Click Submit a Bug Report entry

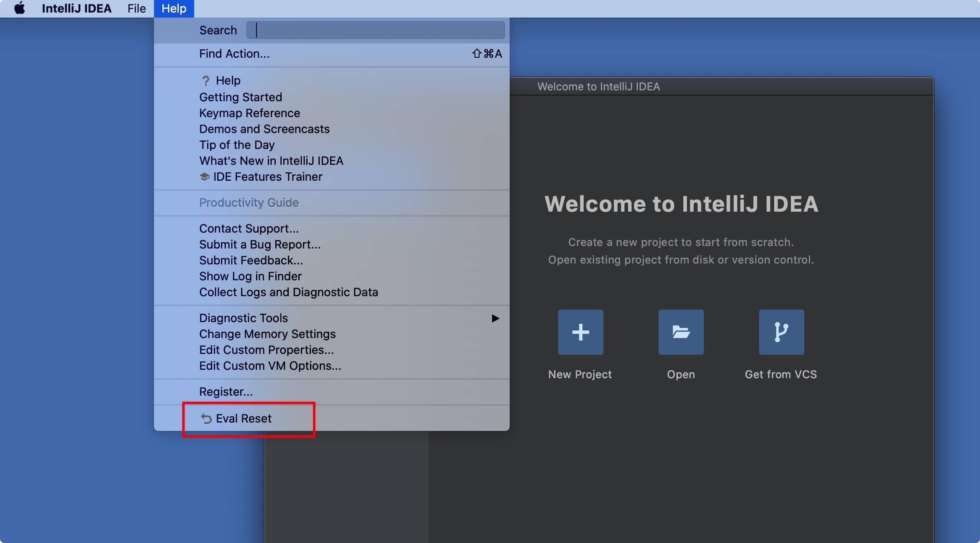pos(260,244)
